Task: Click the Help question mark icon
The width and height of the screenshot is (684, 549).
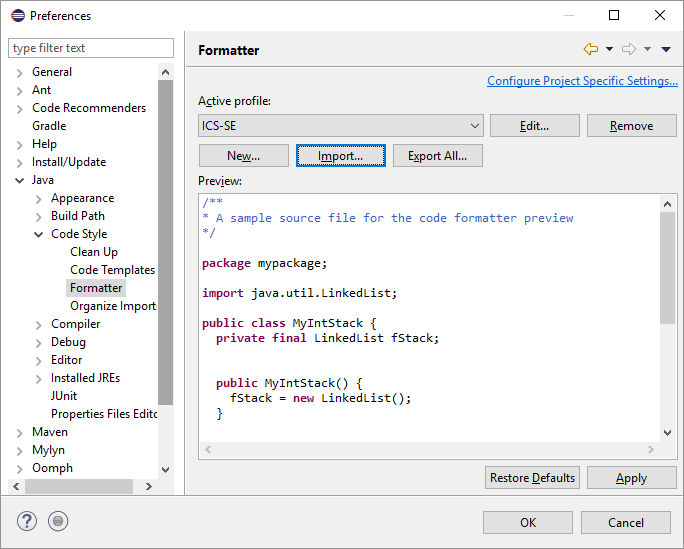Action: [x=27, y=521]
